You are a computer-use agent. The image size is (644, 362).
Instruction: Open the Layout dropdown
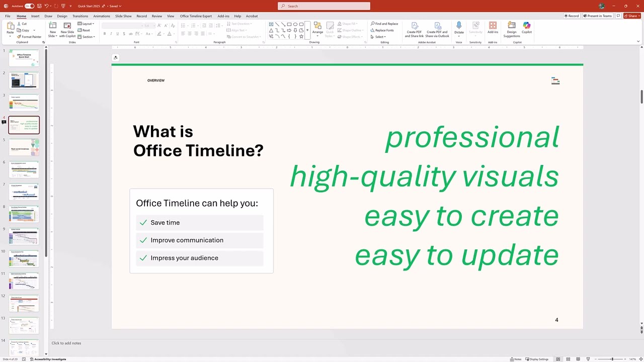click(x=86, y=24)
